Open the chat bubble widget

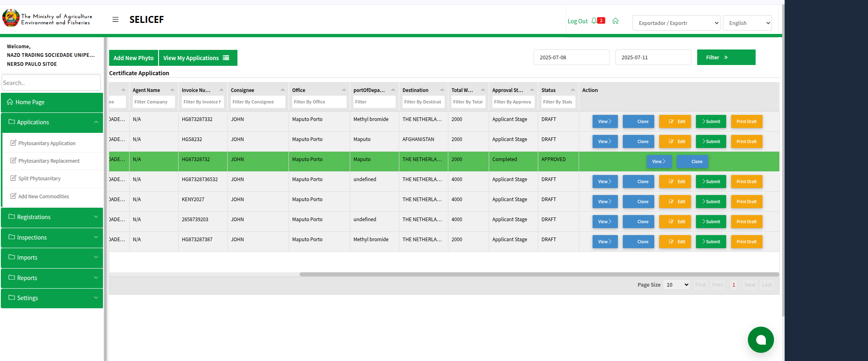point(761,340)
